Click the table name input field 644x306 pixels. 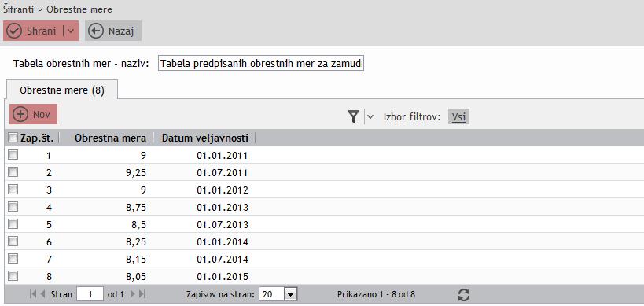(x=261, y=64)
